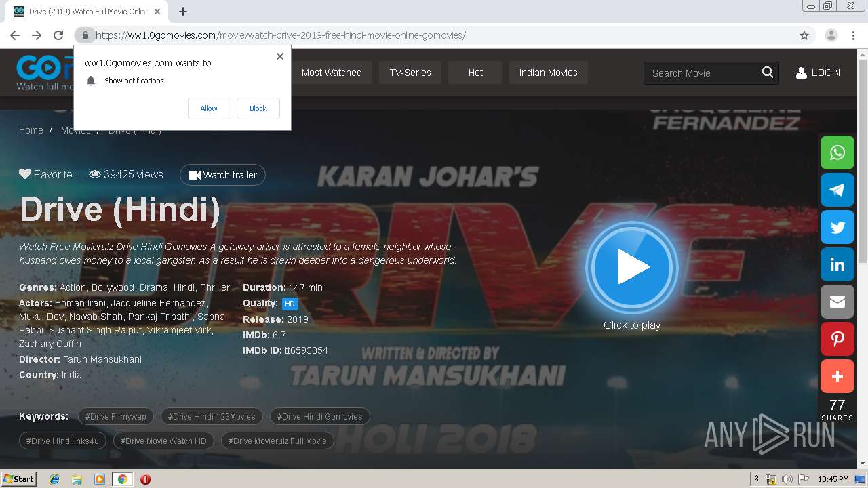Go back in browser history

[x=15, y=35]
